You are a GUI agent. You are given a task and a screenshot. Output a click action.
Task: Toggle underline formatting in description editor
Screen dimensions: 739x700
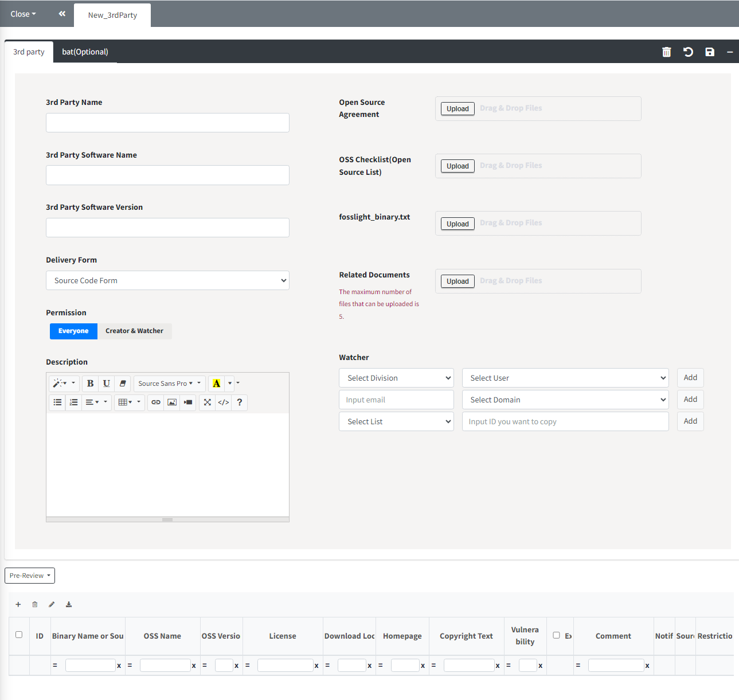[106, 384]
